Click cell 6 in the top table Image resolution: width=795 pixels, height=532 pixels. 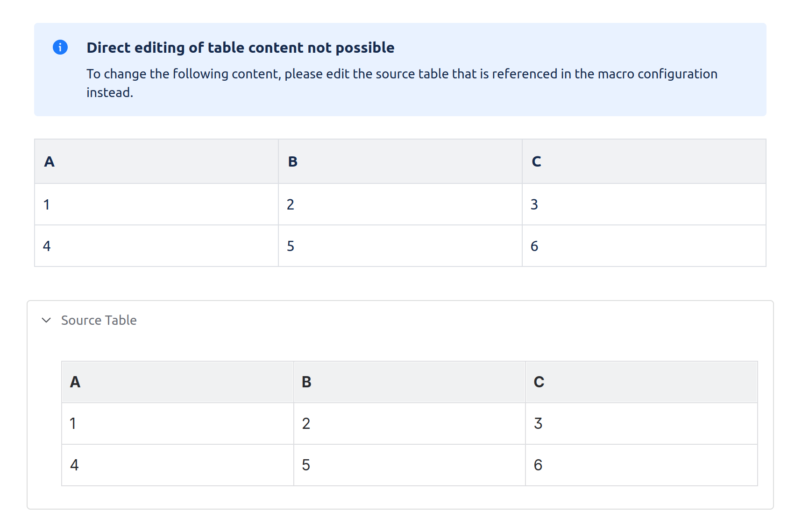644,246
